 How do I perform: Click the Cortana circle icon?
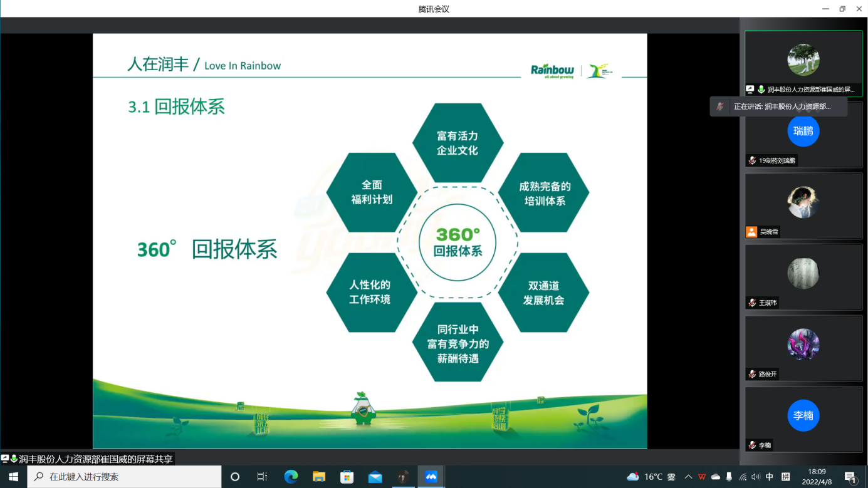coord(235,477)
